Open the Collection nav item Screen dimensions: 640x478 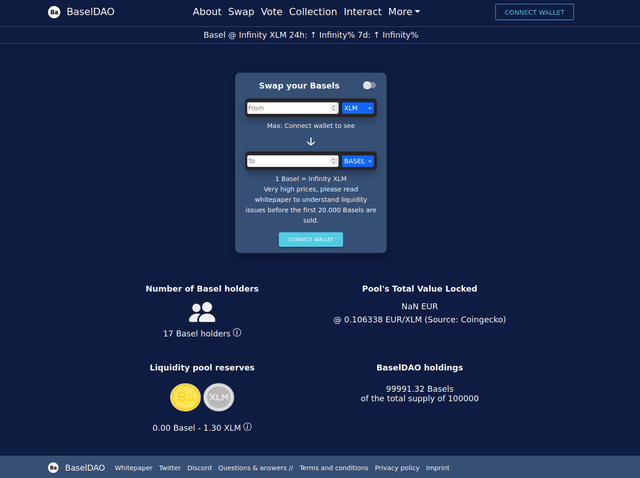(x=313, y=12)
